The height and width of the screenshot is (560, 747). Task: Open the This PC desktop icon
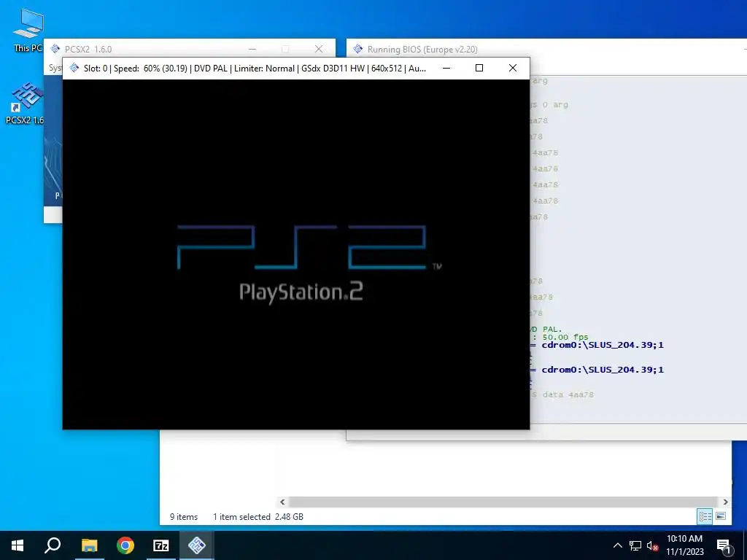(x=28, y=29)
